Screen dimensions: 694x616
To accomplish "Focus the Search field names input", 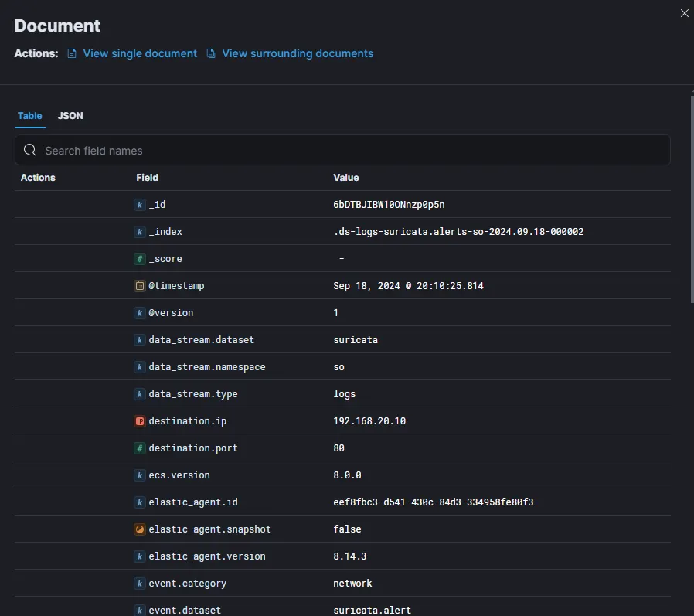I will click(348, 151).
